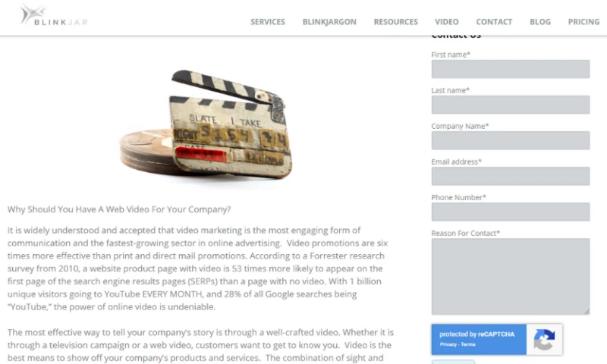
Task: Open the Services menu
Action: (x=268, y=22)
